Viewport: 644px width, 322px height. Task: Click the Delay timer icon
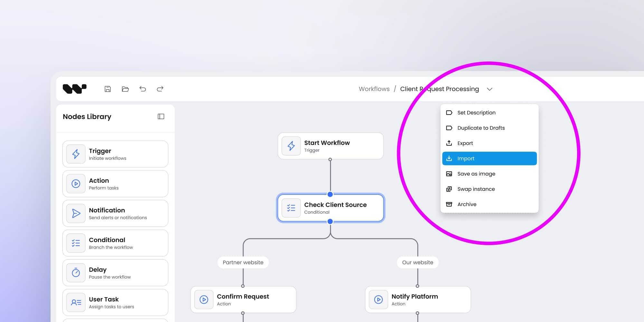click(x=76, y=273)
